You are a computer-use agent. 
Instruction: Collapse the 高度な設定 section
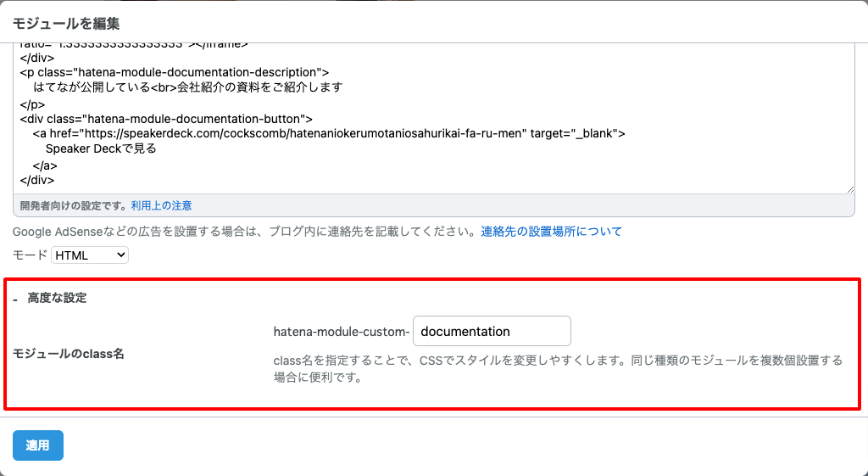(x=57, y=299)
